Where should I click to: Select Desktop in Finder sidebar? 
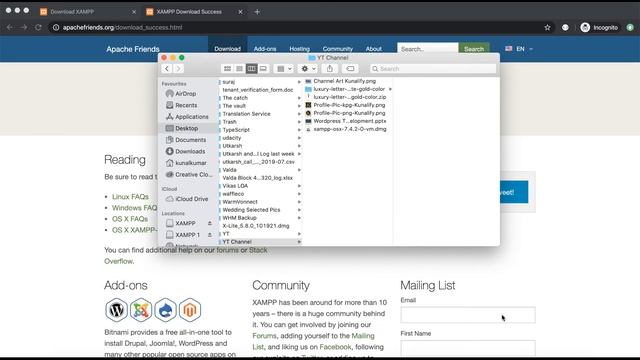(188, 128)
